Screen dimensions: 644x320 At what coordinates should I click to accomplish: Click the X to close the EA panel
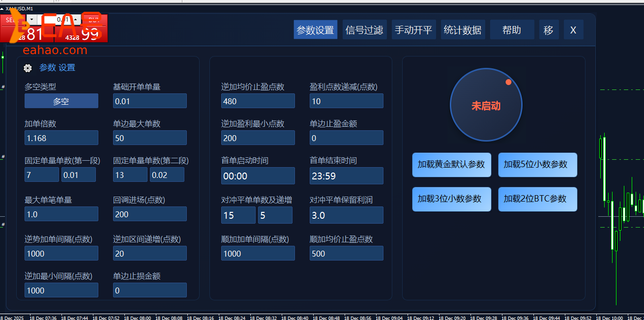[x=573, y=29]
